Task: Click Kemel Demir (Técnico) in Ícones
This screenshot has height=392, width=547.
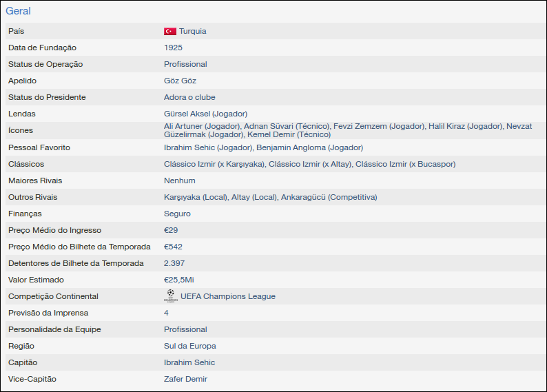Action: (x=289, y=135)
